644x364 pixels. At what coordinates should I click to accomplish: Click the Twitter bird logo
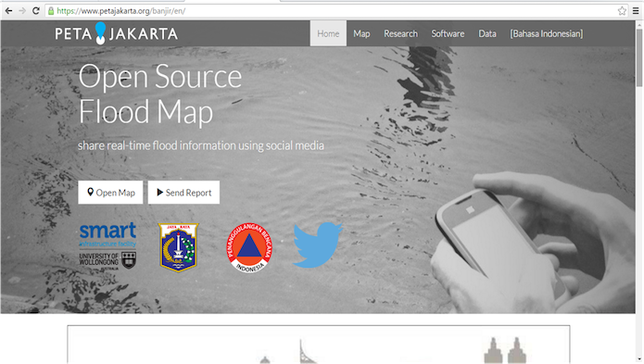click(x=317, y=245)
